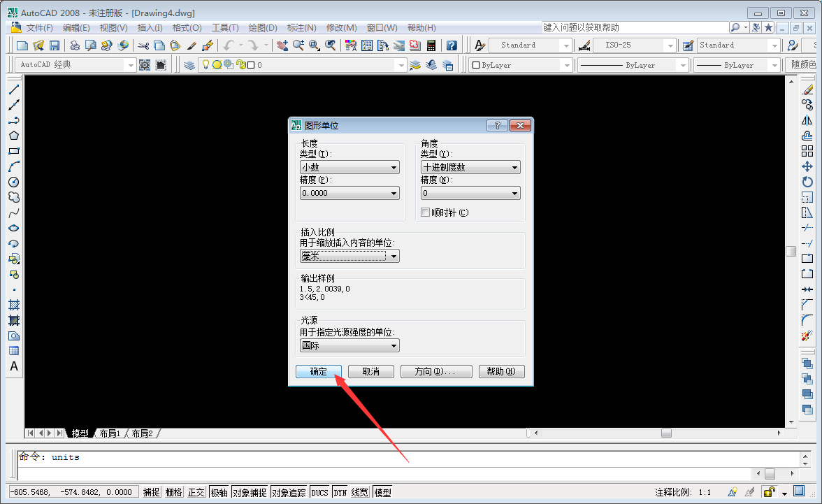Switch to the 布局1 tab
This screenshot has height=504, width=822.
click(109, 433)
